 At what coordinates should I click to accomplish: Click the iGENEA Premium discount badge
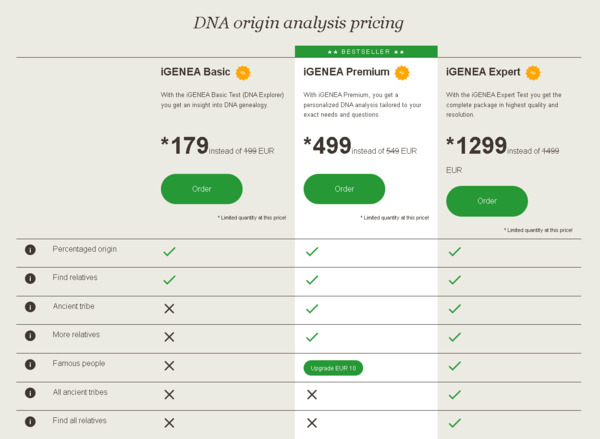[401, 72]
